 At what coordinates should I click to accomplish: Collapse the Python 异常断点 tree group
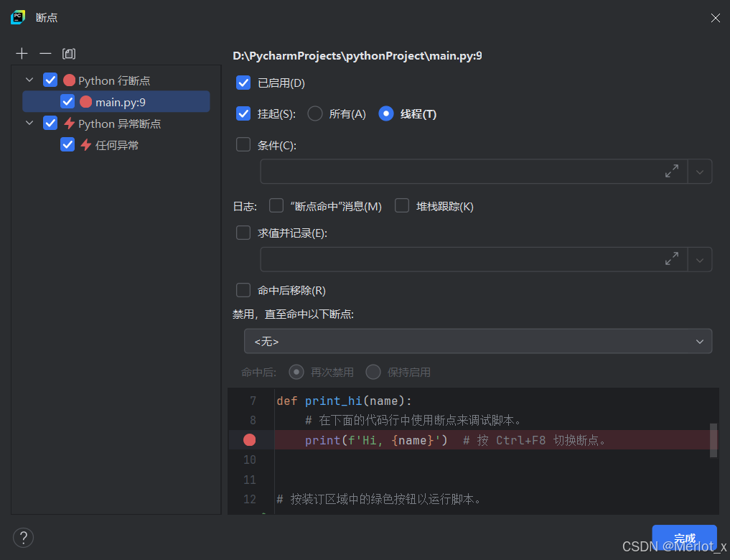(29, 123)
